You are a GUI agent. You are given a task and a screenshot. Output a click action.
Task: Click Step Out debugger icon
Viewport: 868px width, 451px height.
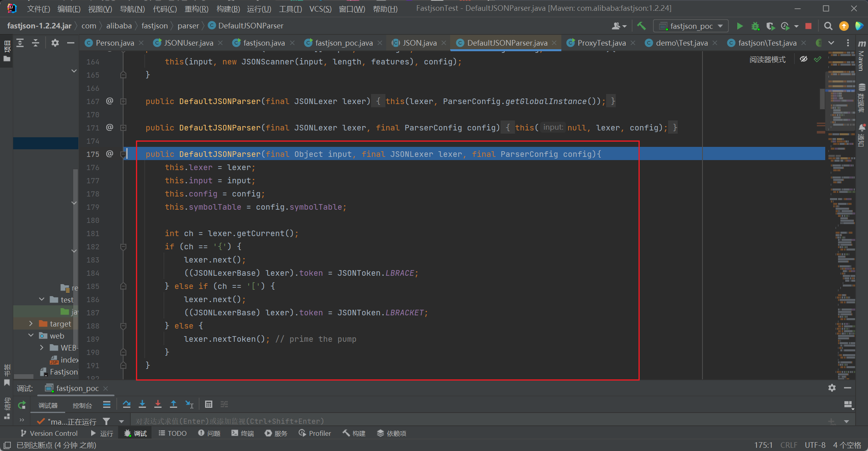pyautogui.click(x=174, y=404)
